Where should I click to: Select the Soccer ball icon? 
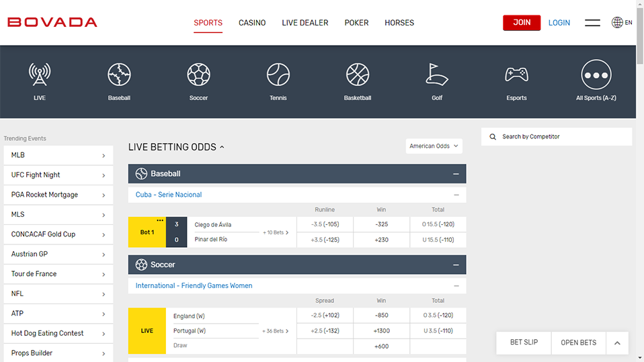(198, 75)
